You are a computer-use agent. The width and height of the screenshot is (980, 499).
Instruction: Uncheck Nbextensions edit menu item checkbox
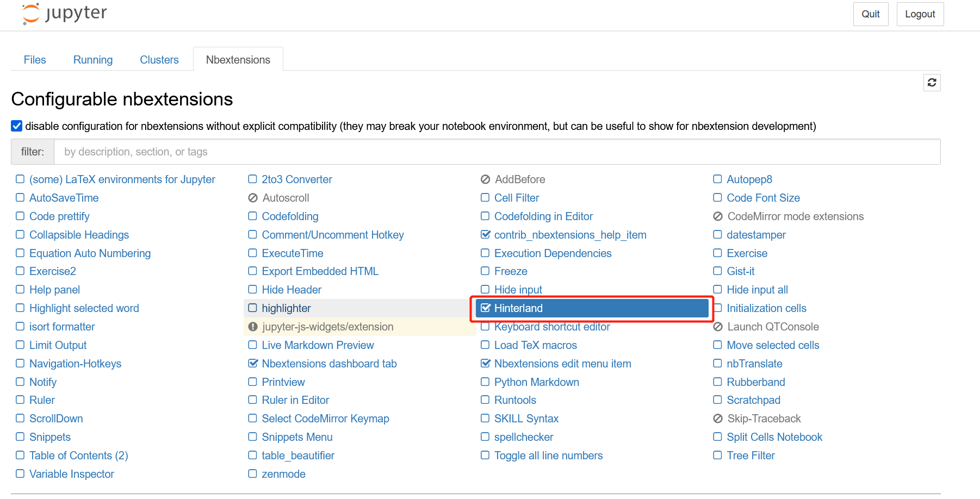(x=486, y=364)
